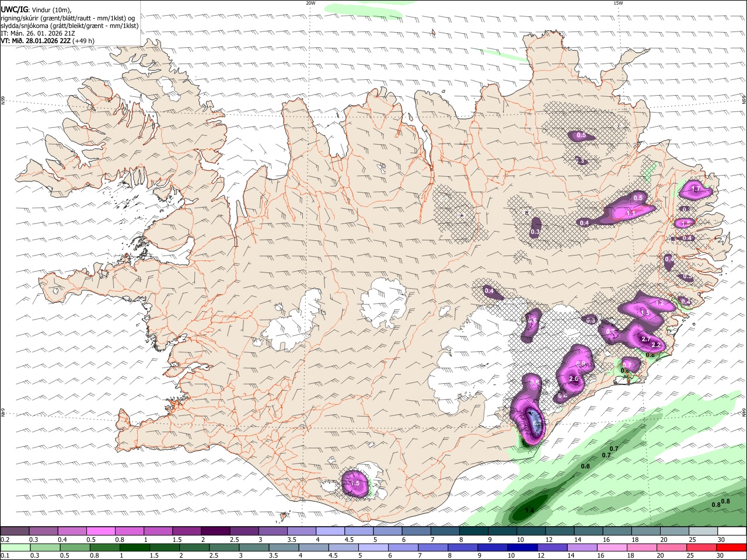Click the 'UWC/IG: Vindur (10m)' title line
The image size is (747, 560).
click(x=37, y=9)
